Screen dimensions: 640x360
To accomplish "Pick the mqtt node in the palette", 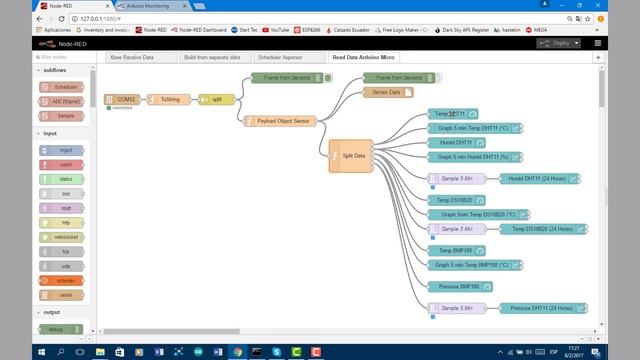I will click(x=62, y=208).
